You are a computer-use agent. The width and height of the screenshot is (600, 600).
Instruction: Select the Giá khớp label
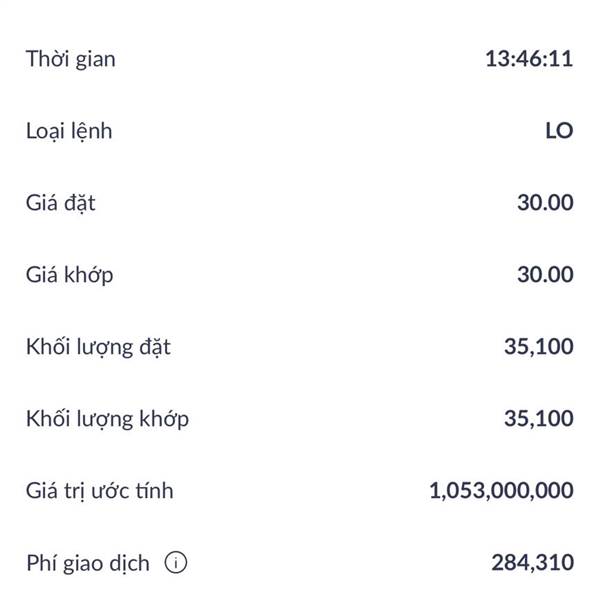click(x=70, y=275)
